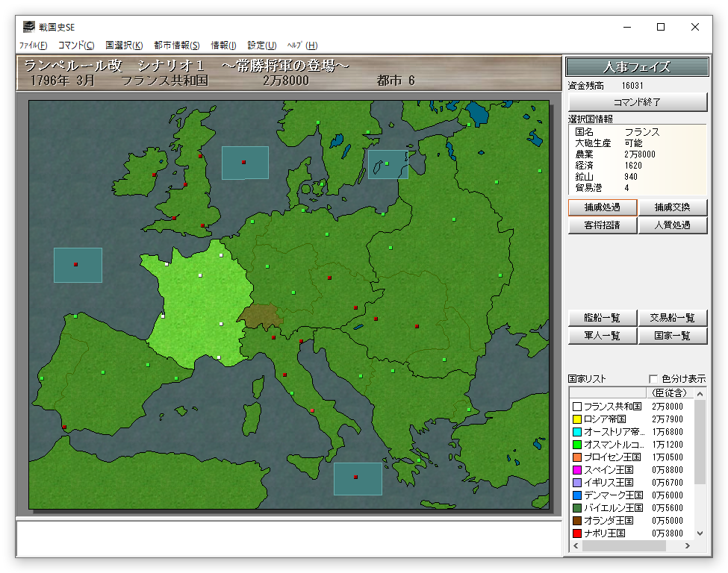Select the sea zone west of France
The height and width of the screenshot is (573, 728).
78,265
